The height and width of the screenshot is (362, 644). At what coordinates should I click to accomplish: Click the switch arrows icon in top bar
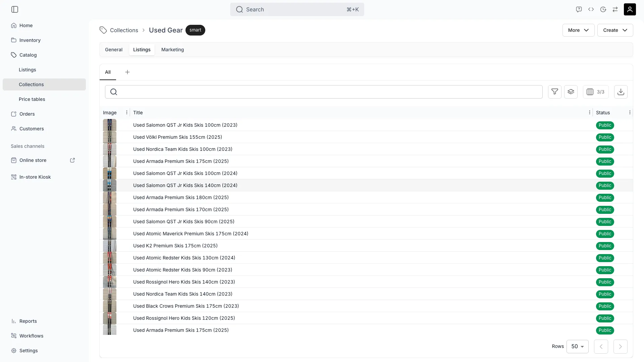(615, 9)
